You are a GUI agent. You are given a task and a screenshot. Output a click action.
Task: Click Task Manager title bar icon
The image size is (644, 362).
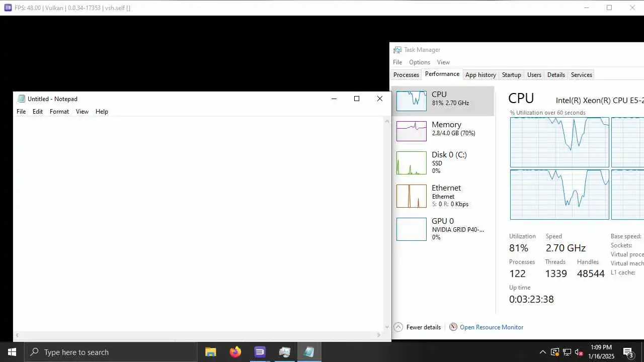(397, 50)
